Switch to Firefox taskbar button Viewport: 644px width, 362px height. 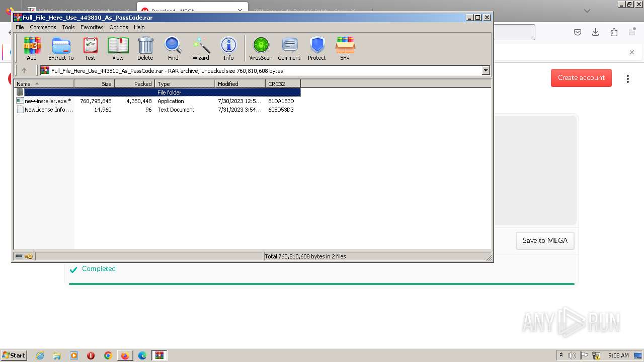125,355
